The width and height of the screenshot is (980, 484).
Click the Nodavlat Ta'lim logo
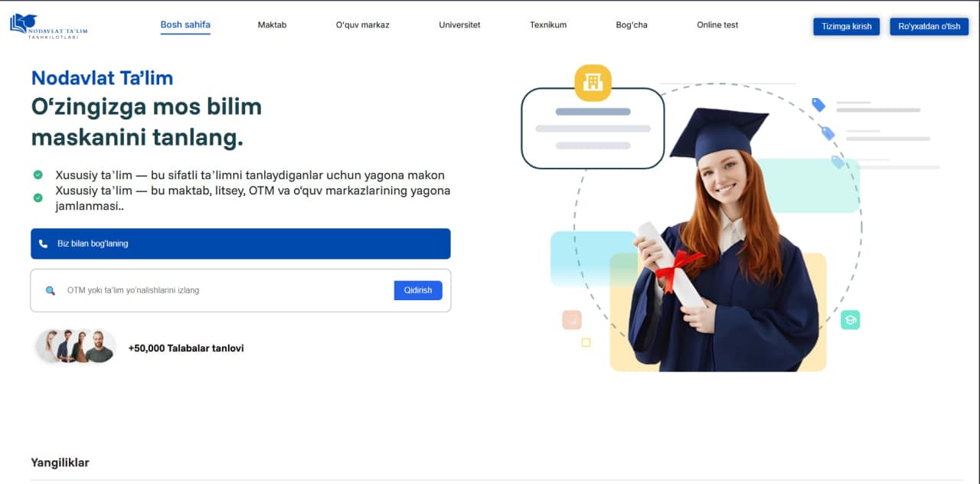(x=49, y=26)
